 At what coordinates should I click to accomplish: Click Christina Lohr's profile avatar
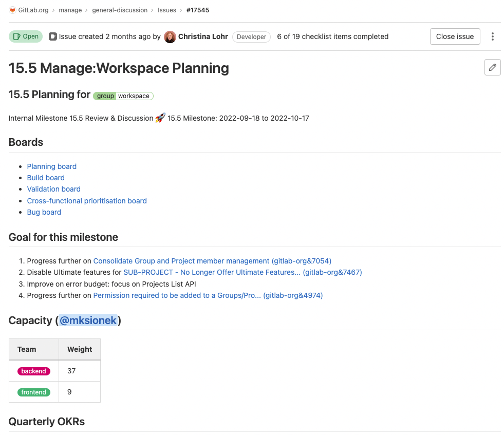coord(170,36)
